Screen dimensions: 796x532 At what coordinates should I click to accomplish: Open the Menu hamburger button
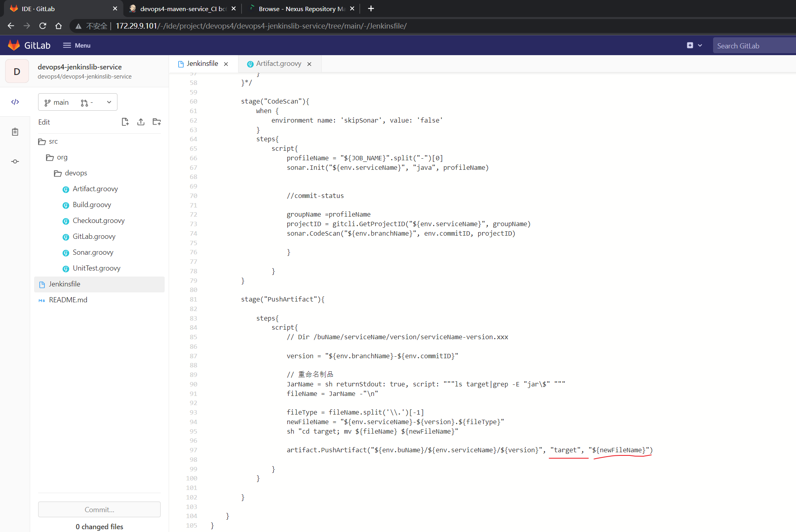click(x=77, y=45)
